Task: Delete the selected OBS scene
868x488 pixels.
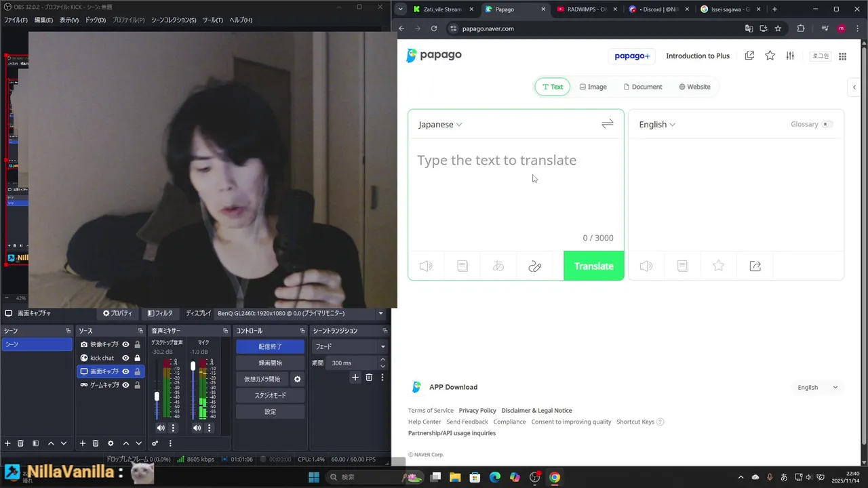Action: tap(20, 443)
